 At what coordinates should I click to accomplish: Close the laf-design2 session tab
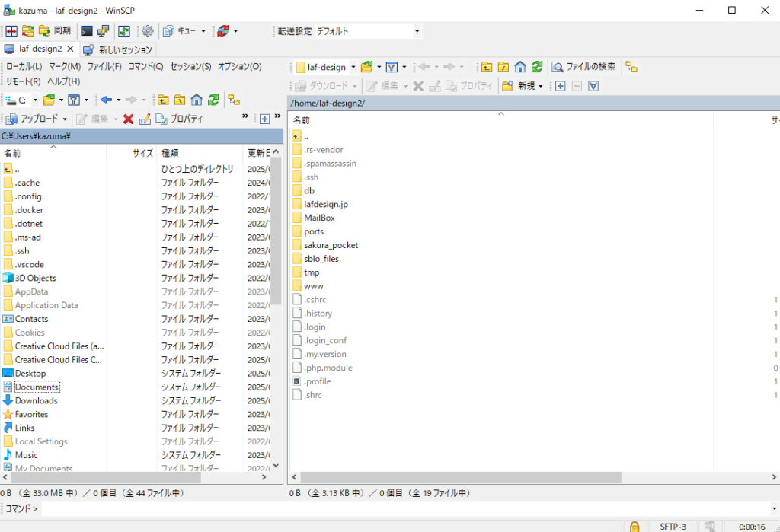coord(70,49)
